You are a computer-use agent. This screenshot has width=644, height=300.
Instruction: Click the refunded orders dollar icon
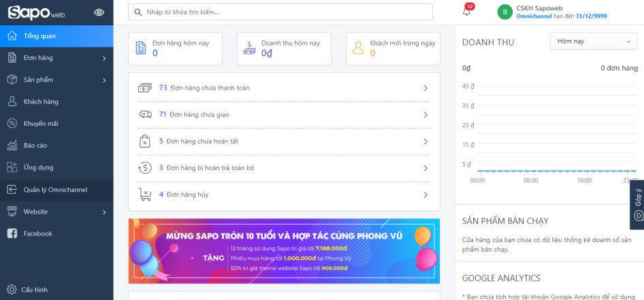[x=144, y=168]
